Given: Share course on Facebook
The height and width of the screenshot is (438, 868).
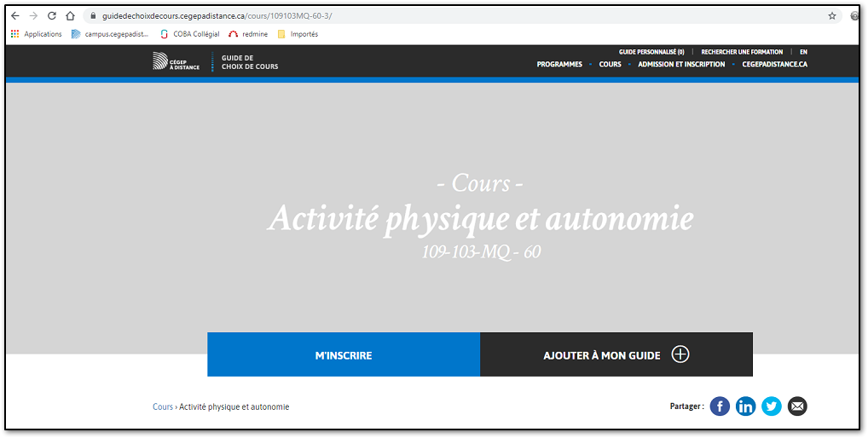Looking at the screenshot, I should click(720, 406).
